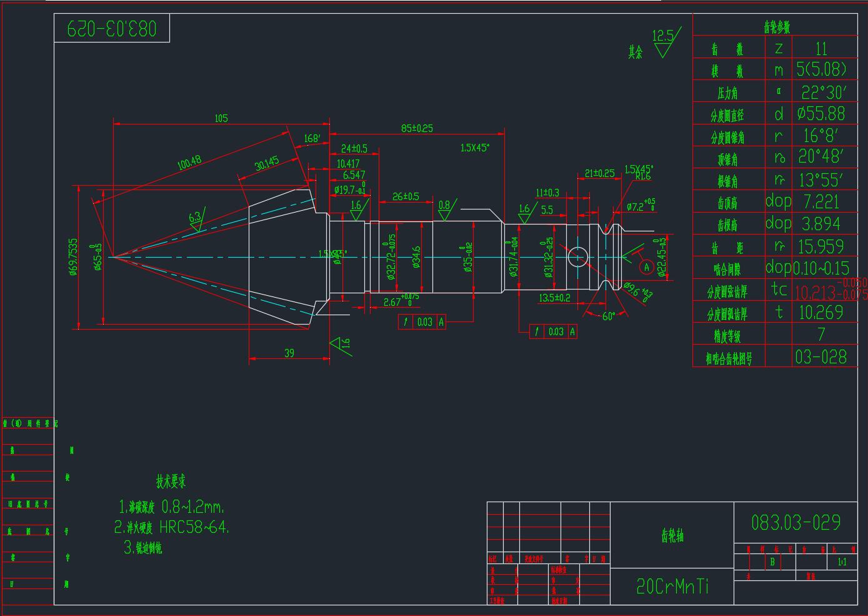Select the 60° groove angle dimension
The height and width of the screenshot is (616, 868).
pyautogui.click(x=609, y=316)
